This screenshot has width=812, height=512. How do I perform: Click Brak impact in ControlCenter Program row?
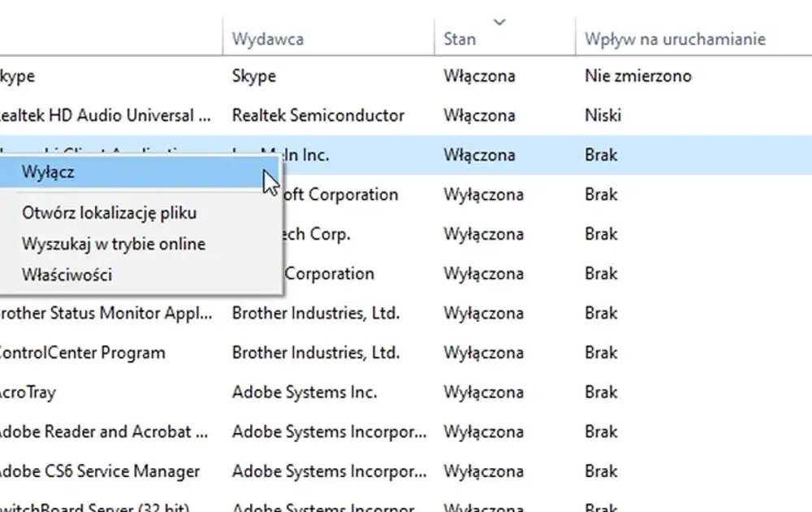tap(601, 353)
